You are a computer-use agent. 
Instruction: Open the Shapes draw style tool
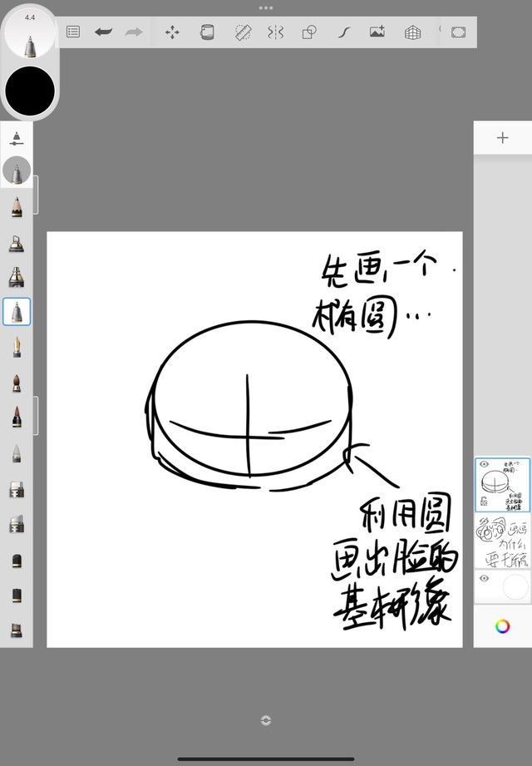click(x=309, y=32)
